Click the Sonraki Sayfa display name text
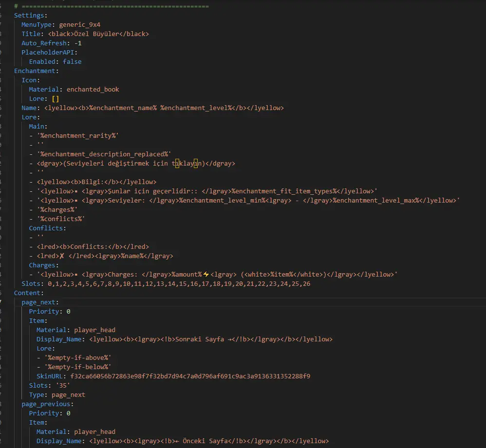 click(200, 339)
